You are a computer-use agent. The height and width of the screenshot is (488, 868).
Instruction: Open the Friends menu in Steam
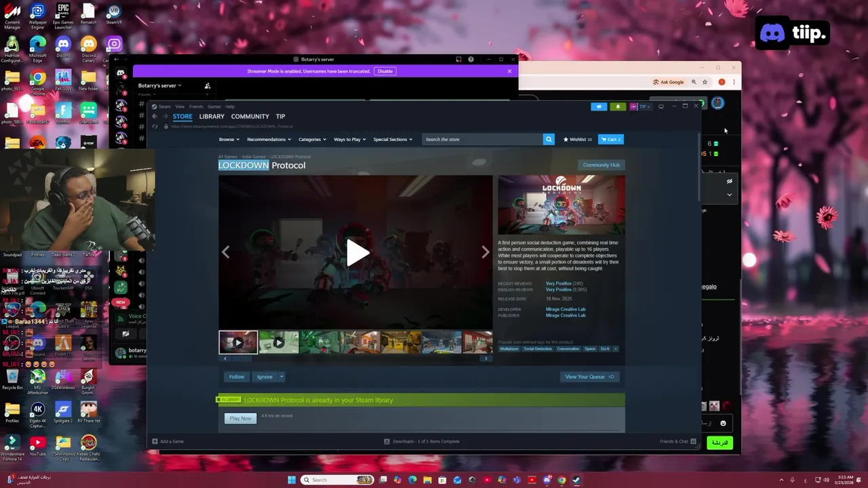pos(196,106)
